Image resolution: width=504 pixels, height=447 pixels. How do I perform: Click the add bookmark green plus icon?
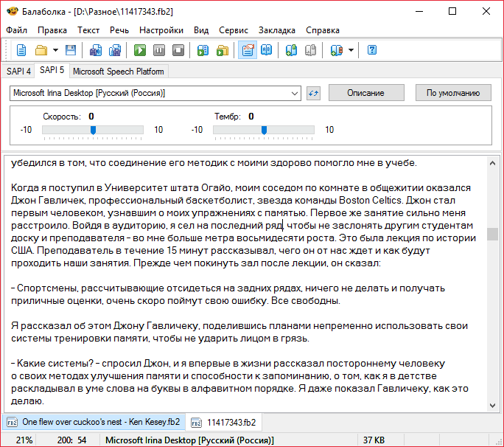(291, 50)
